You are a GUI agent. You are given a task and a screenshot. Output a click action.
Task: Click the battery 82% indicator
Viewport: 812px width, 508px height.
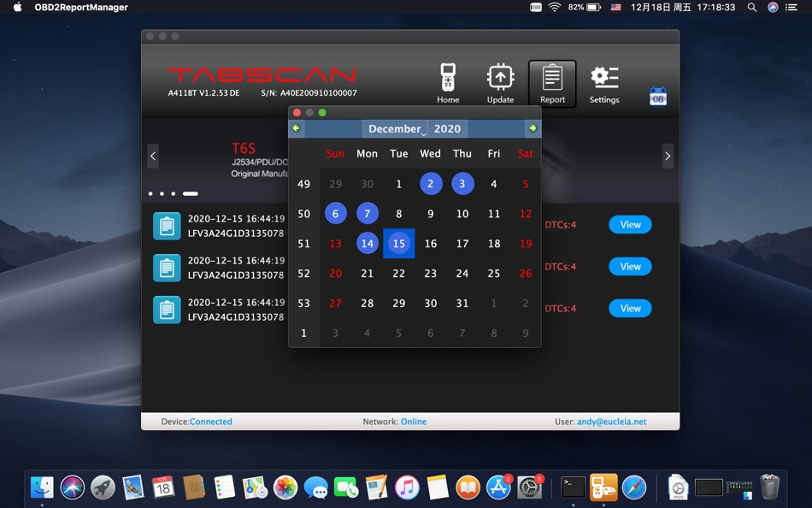(x=584, y=7)
